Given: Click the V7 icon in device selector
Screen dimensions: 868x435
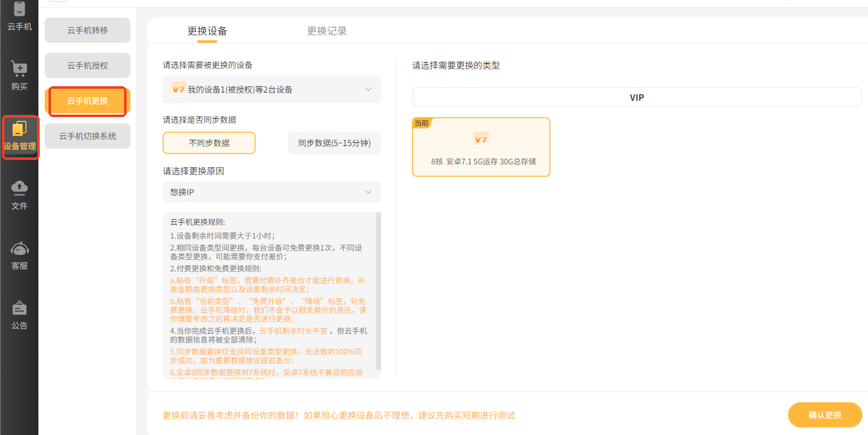Looking at the screenshot, I should [178, 89].
